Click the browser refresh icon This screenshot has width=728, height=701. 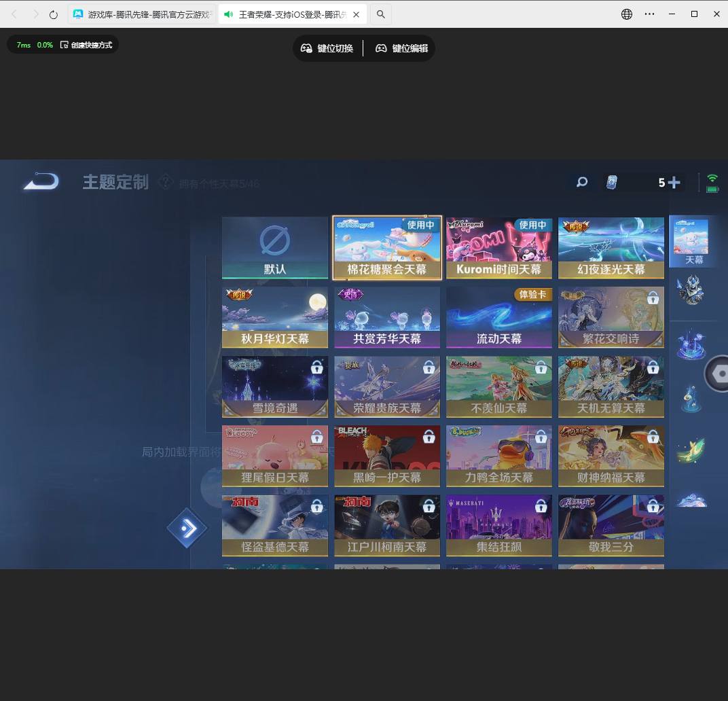coord(54,14)
